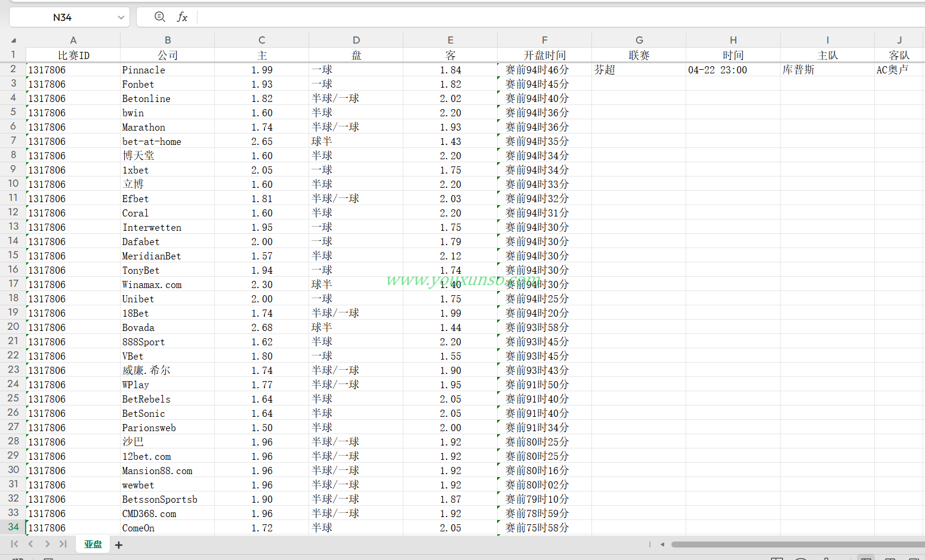This screenshot has height=560, width=925.
Task: Expand the Name Box dropdown arrow
Action: pos(121,17)
